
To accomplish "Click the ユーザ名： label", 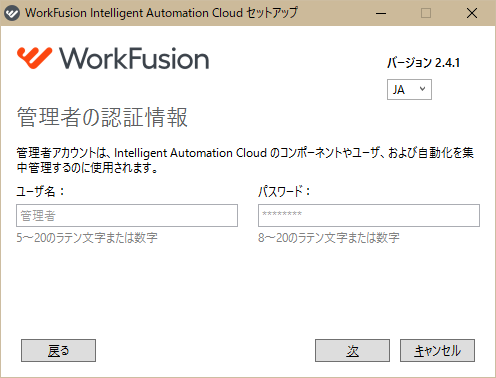I will (x=40, y=192).
